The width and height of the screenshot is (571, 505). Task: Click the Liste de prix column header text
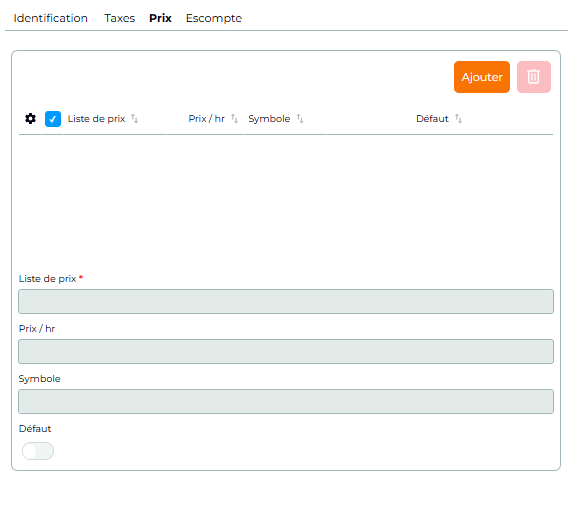coord(96,119)
